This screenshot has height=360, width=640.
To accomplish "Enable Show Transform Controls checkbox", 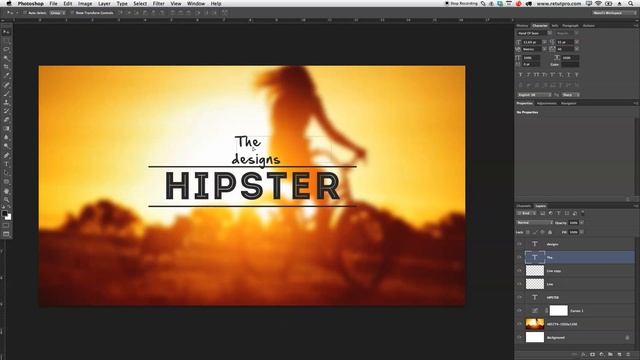I will [x=72, y=13].
